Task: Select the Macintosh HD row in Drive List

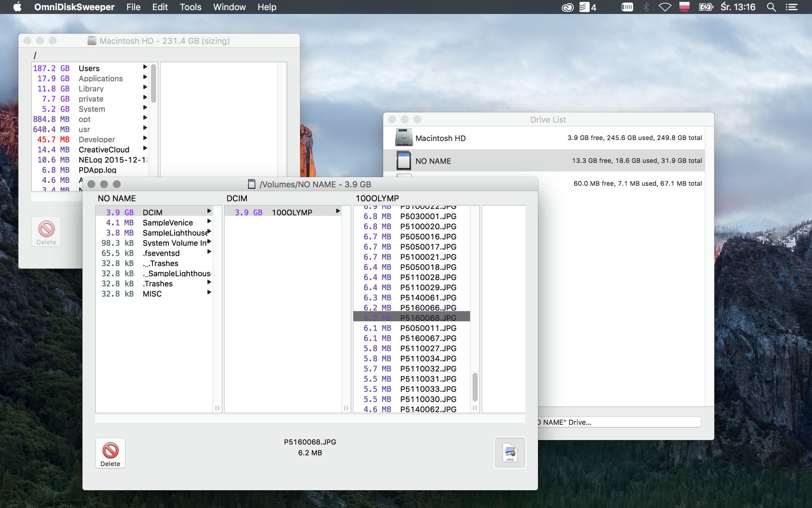Action: tap(544, 138)
